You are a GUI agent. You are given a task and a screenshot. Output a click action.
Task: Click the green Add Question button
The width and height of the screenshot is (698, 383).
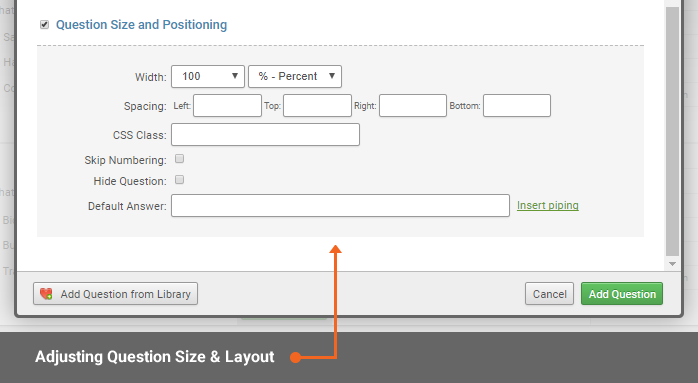622,294
